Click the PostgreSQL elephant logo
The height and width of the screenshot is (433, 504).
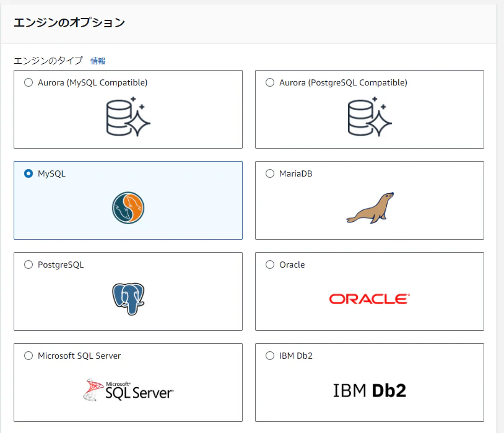(x=128, y=299)
